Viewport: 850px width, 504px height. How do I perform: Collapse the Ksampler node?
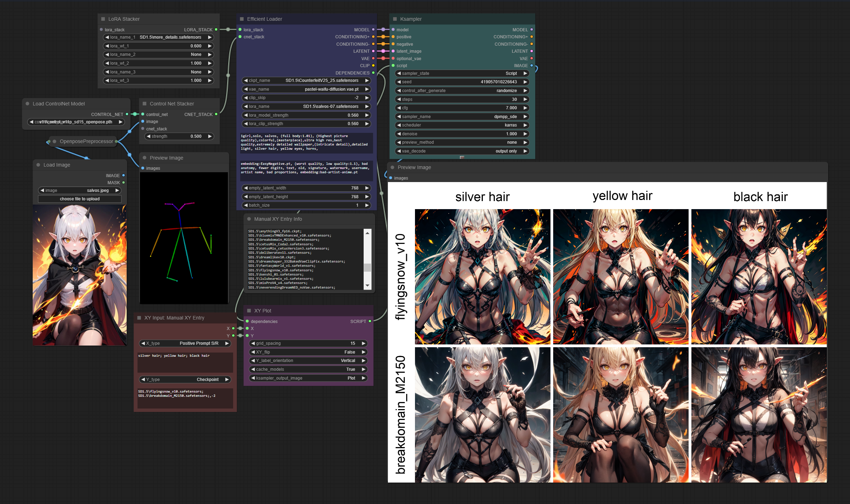tap(395, 19)
